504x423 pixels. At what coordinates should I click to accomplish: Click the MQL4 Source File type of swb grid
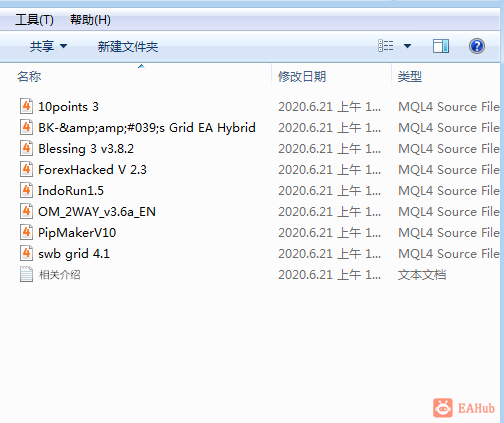coord(449,254)
